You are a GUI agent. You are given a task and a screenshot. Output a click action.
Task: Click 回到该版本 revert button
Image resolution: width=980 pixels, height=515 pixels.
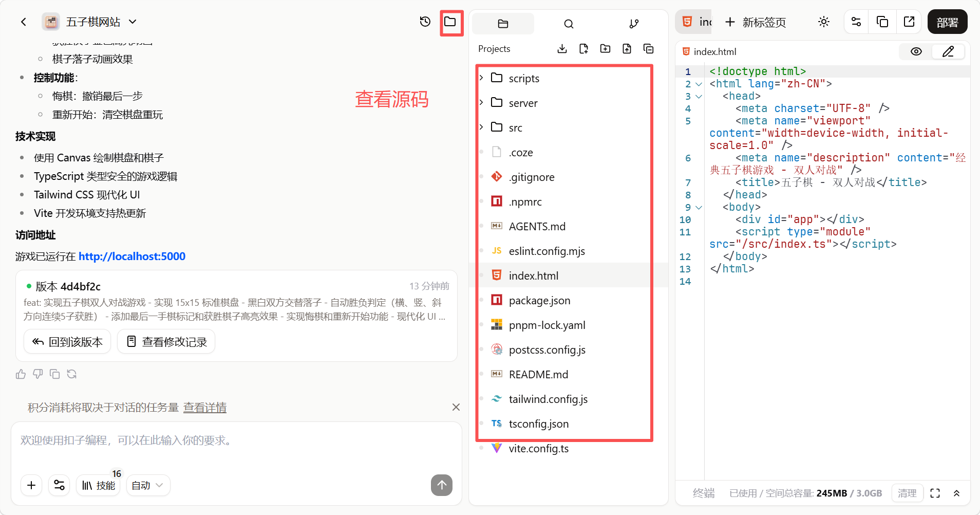coord(67,342)
